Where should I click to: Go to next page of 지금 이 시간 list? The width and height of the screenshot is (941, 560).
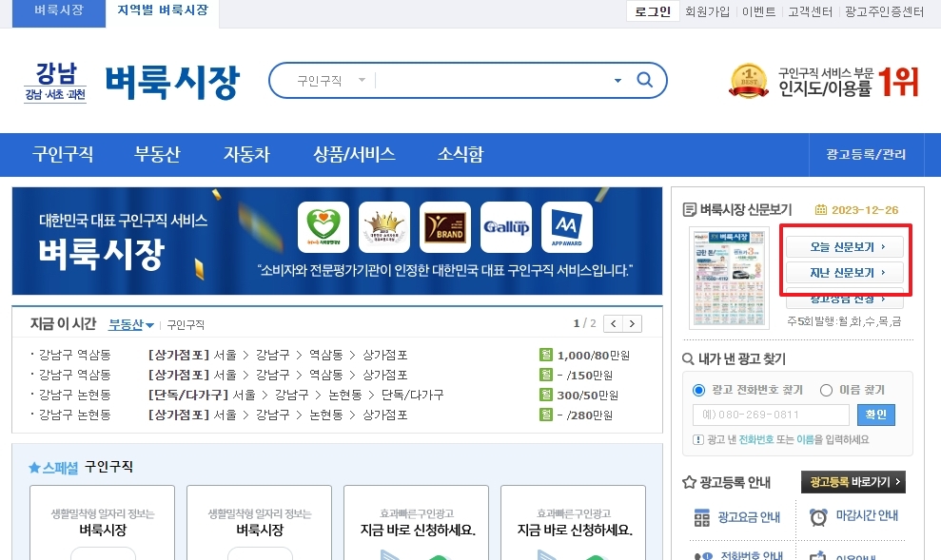[x=632, y=324]
